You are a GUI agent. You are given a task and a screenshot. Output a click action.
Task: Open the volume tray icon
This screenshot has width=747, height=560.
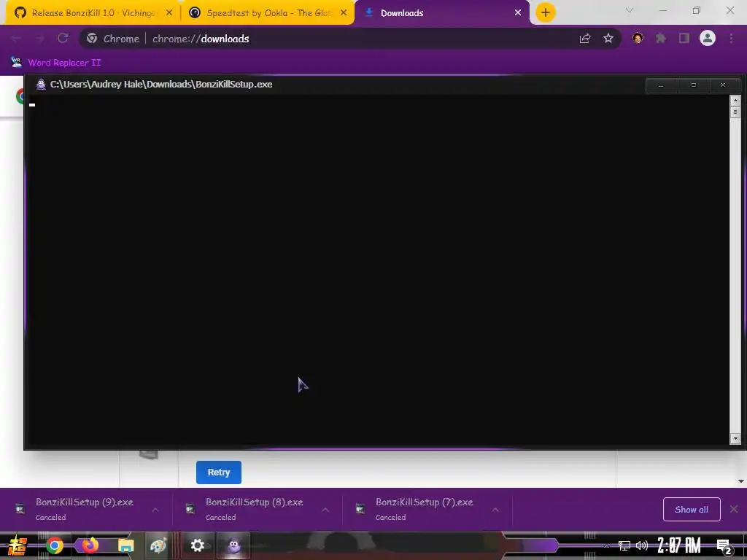[642, 545]
